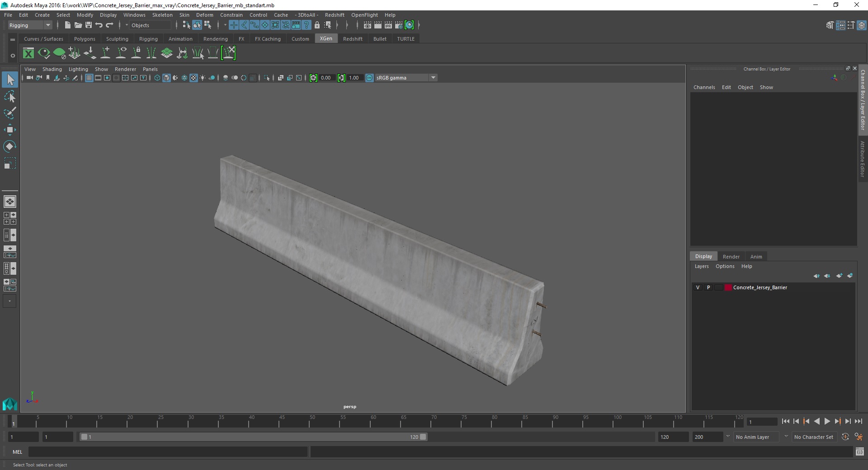Activate the Scale tool

(x=10, y=163)
